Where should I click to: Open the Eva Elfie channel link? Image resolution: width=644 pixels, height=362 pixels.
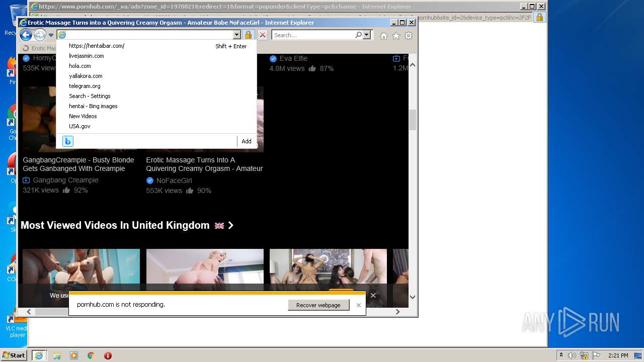click(x=293, y=58)
